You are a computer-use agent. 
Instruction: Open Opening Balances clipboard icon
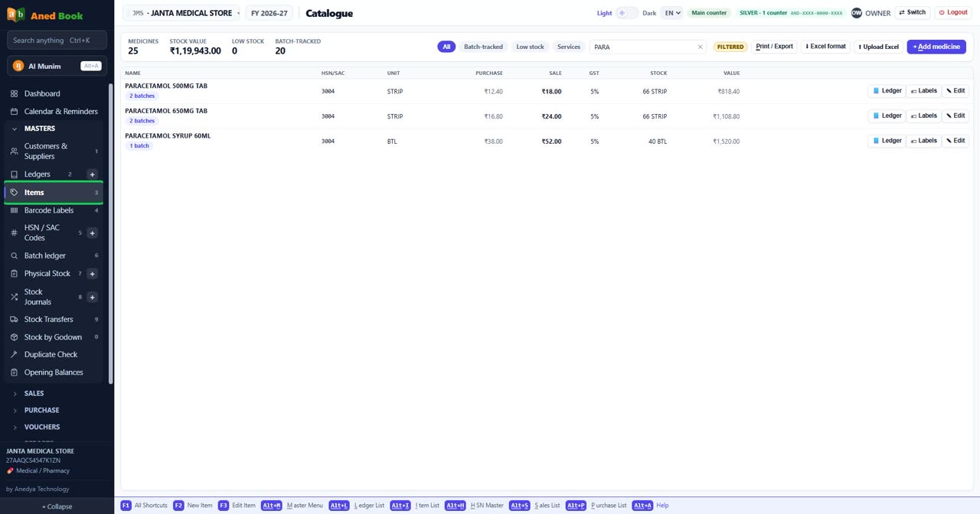pyautogui.click(x=14, y=372)
